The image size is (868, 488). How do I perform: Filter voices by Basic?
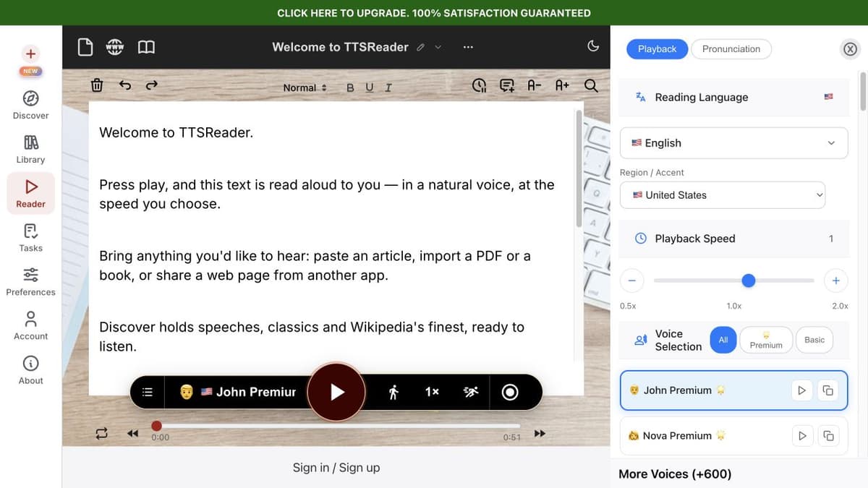814,340
